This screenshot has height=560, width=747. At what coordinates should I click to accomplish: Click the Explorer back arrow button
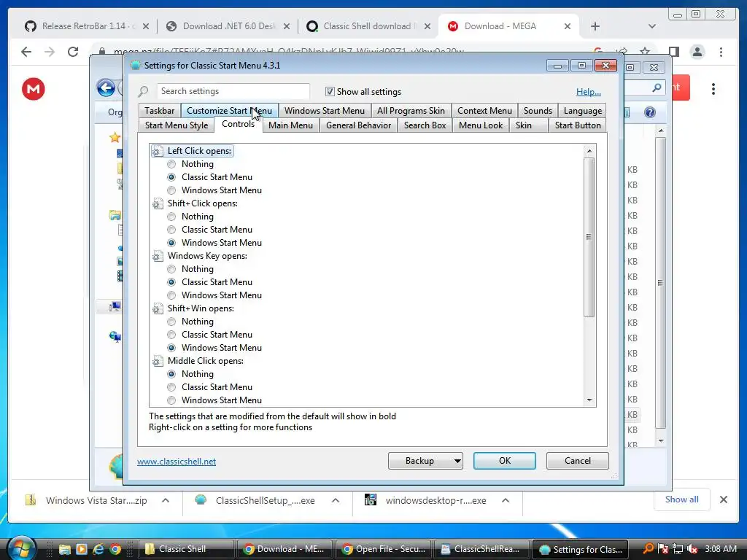106,88
